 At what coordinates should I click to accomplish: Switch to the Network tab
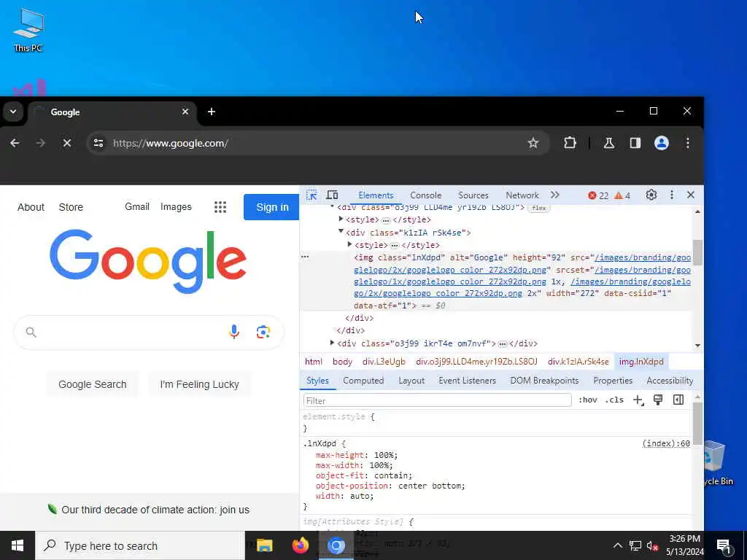pos(522,195)
